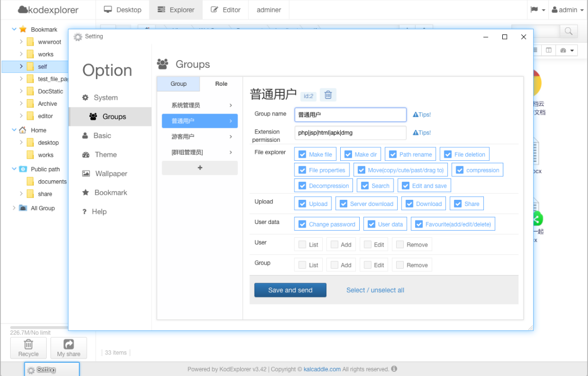The image size is (588, 376).
Task: Click Tips icon next to Group name
Action: click(416, 115)
